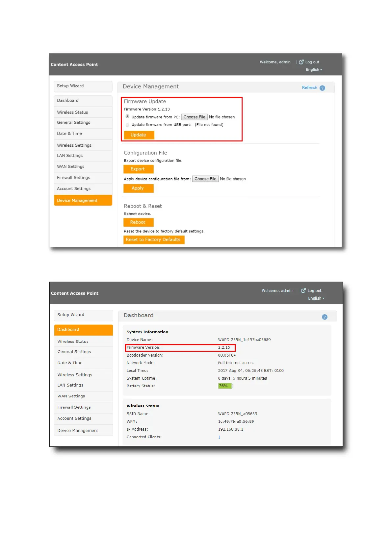Screen dimensions: 392x554
Task: Click the bootloader version 00.05T04
Action: (x=227, y=355)
